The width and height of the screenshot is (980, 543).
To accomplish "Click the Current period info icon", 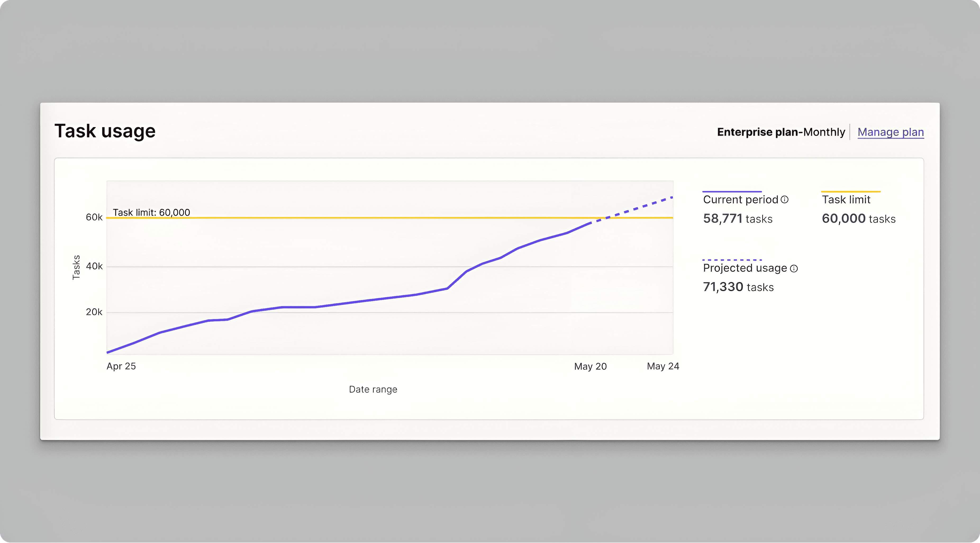I will 784,200.
